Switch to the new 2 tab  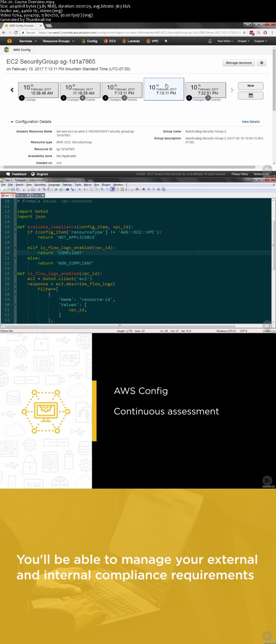(x=23, y=195)
